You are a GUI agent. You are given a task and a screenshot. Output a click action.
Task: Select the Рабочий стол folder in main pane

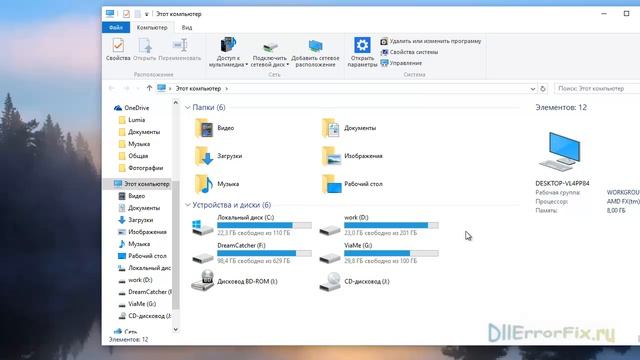[x=353, y=184]
